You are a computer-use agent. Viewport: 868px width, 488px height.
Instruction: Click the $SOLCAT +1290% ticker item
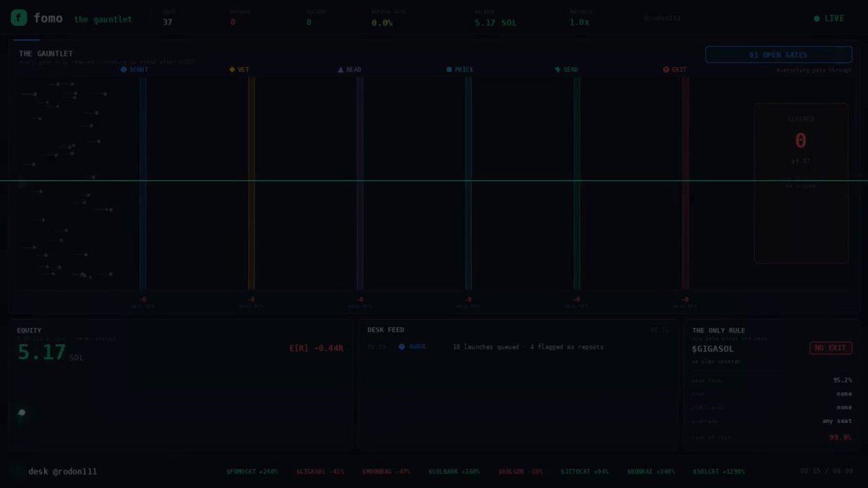pyautogui.click(x=718, y=471)
